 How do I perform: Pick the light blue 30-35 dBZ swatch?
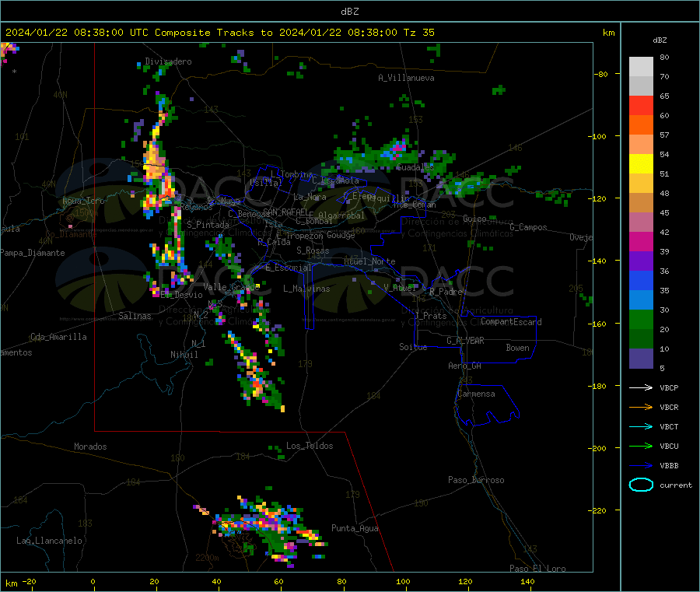click(641, 300)
